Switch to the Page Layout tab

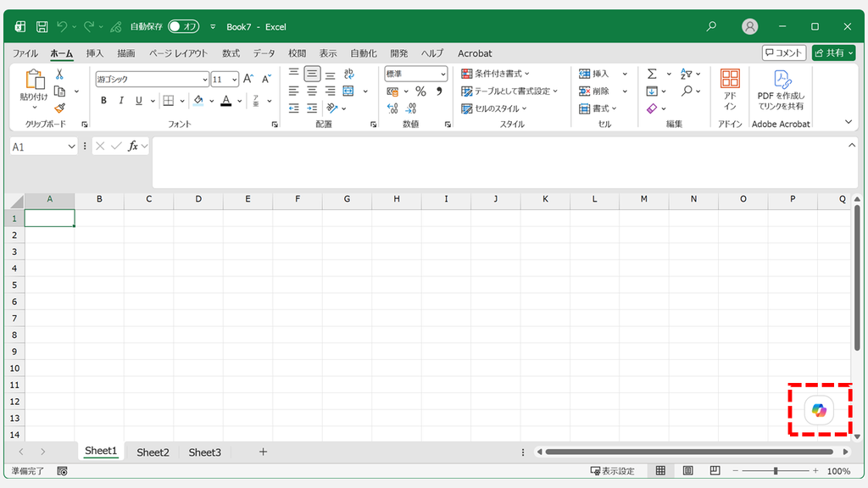[x=178, y=53]
